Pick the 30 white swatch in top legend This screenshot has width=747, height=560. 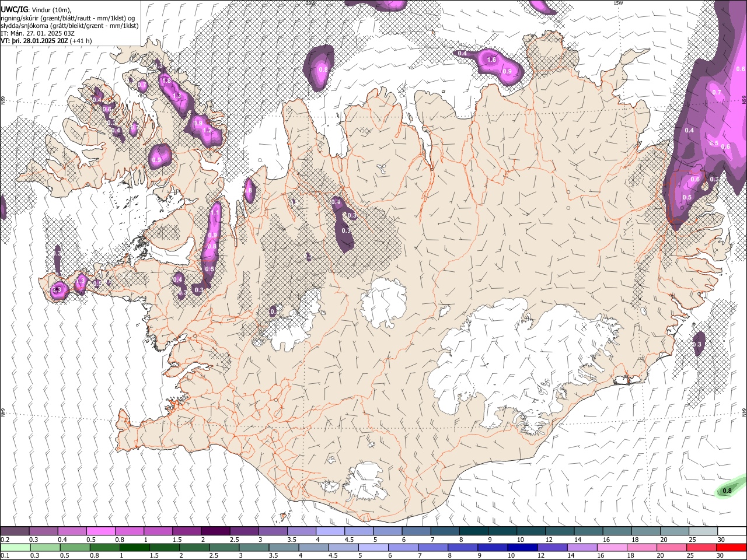(732, 531)
